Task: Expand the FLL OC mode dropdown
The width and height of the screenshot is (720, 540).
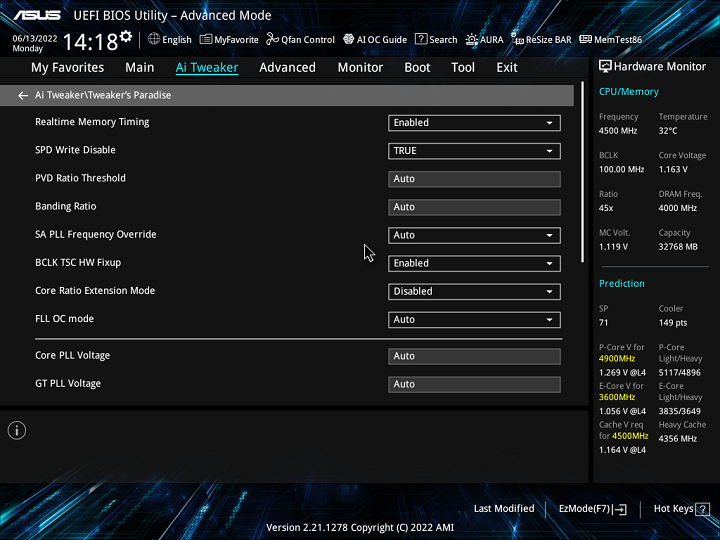Action: (474, 320)
